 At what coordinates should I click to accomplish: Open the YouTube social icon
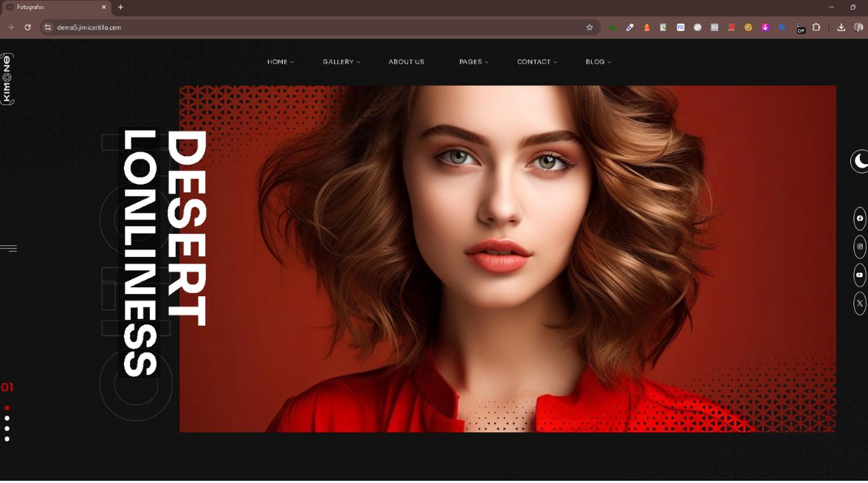point(859,275)
